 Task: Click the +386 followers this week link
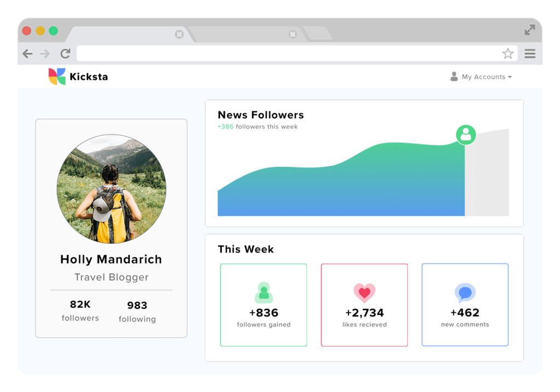(257, 126)
